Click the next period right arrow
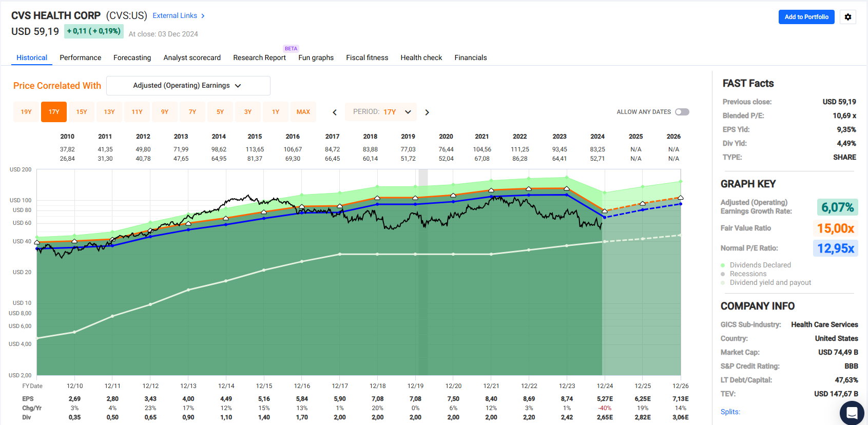The height and width of the screenshot is (425, 868). click(x=427, y=112)
